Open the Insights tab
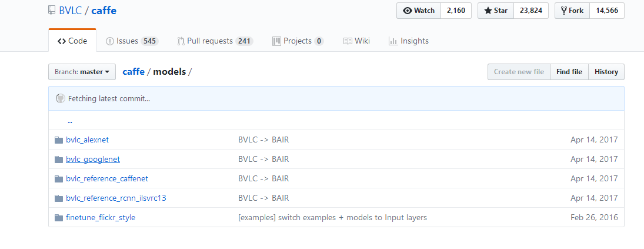This screenshot has height=249, width=644. coord(409,41)
